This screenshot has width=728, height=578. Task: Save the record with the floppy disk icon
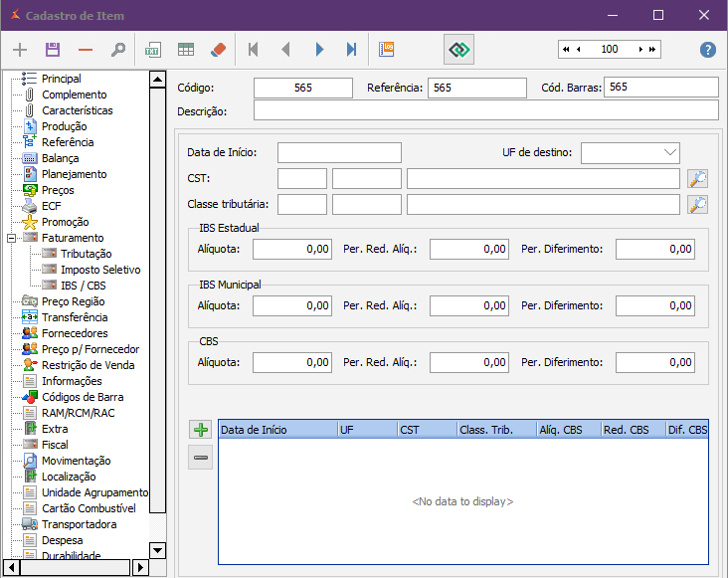click(x=53, y=50)
